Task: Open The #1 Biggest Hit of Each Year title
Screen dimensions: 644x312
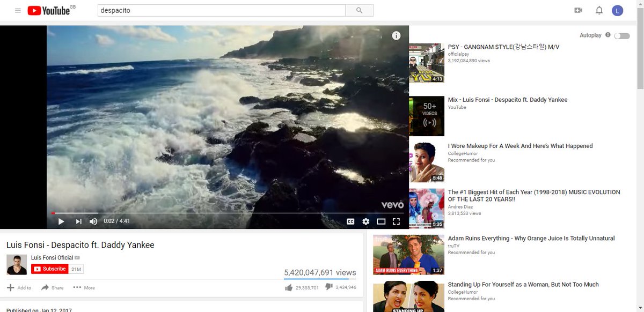Action: (x=534, y=196)
